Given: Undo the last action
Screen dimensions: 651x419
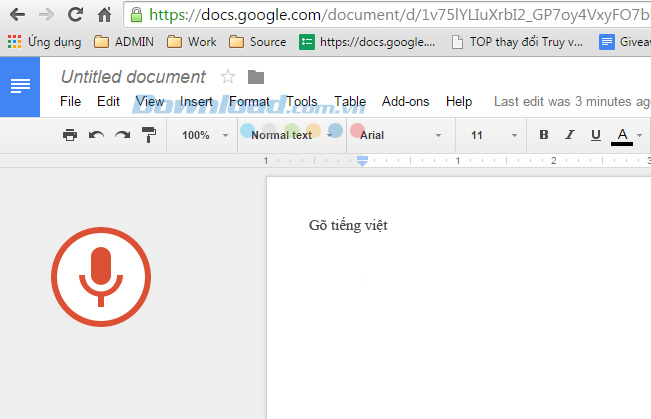Looking at the screenshot, I should coord(96,135).
